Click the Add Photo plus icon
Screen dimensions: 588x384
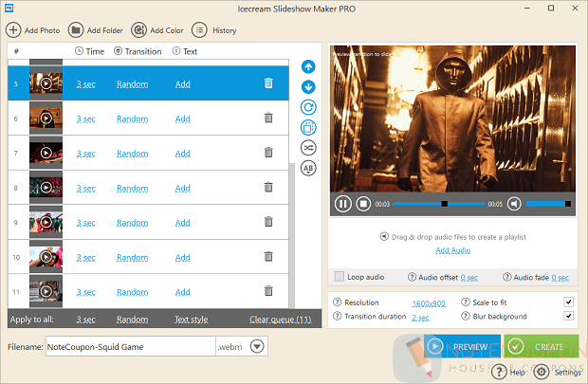13,30
